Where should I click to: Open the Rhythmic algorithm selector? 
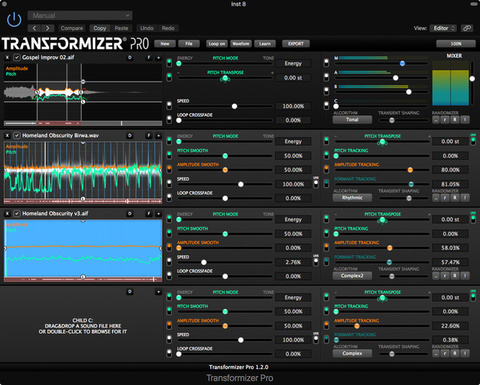(352, 198)
